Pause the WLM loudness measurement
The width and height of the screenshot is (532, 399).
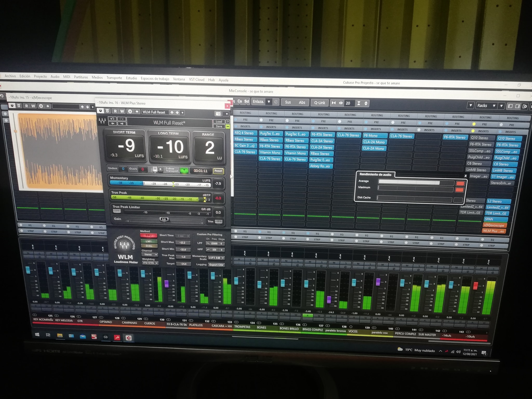tap(160, 169)
